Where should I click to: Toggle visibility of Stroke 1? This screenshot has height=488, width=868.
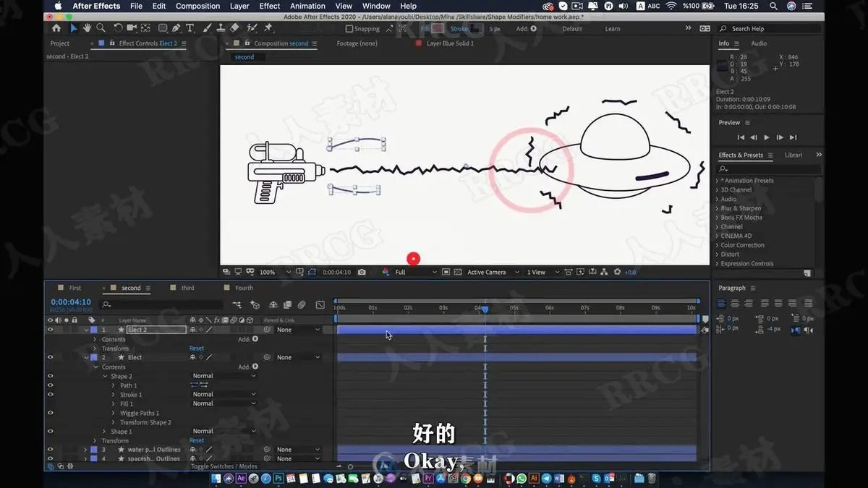(50, 395)
